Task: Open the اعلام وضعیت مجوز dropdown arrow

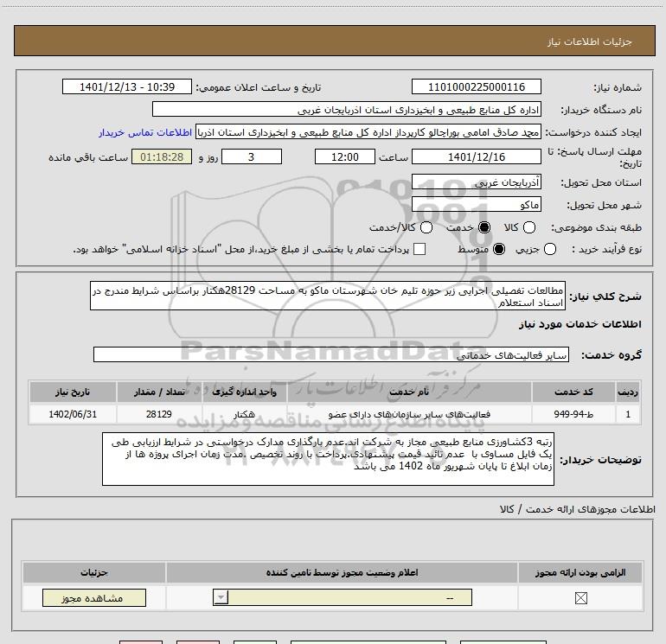Action: point(221,597)
